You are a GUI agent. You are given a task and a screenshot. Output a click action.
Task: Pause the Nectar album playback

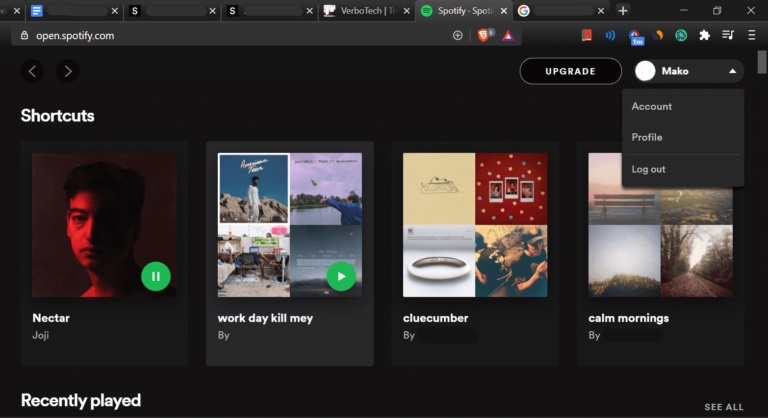click(x=156, y=276)
